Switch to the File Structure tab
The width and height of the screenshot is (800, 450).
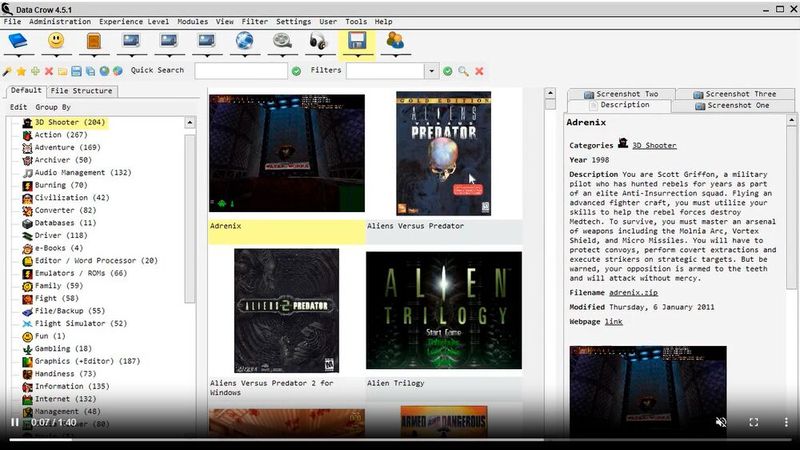tap(82, 91)
